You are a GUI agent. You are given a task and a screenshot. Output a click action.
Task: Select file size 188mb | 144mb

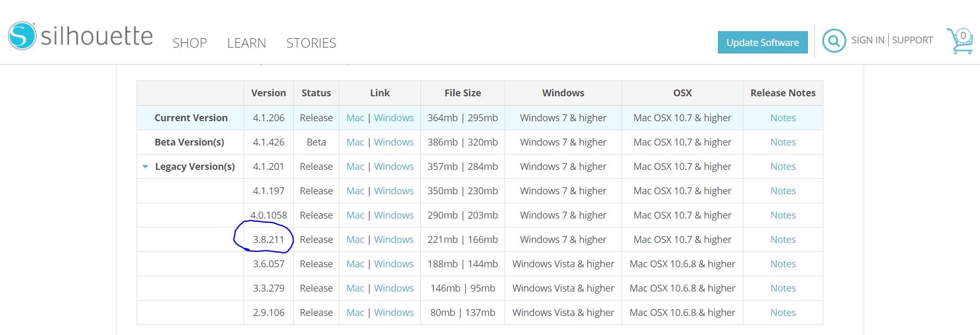coord(463,264)
